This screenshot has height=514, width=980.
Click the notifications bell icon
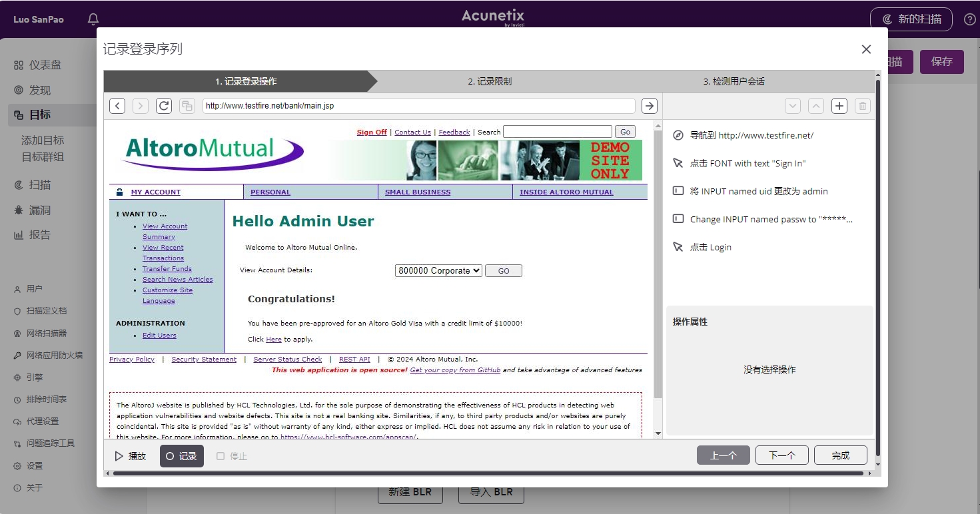93,19
